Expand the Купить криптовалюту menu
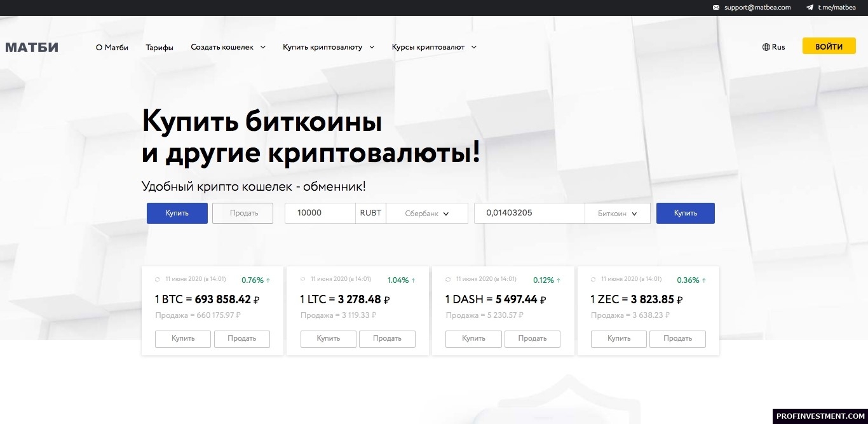This screenshot has width=868, height=424. 329,47
